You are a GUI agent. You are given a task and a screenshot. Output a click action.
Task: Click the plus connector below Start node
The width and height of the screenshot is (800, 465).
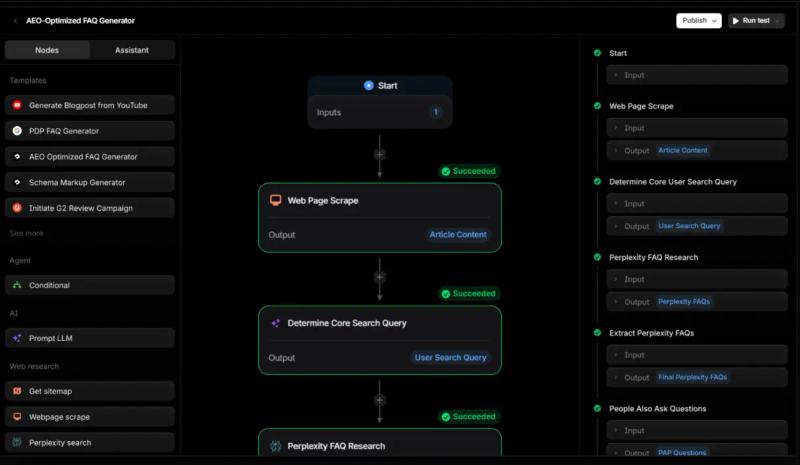380,155
